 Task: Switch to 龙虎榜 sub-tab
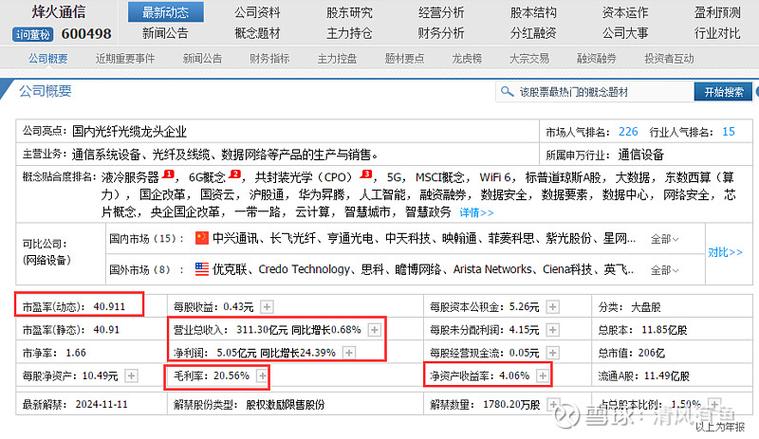coord(467,59)
